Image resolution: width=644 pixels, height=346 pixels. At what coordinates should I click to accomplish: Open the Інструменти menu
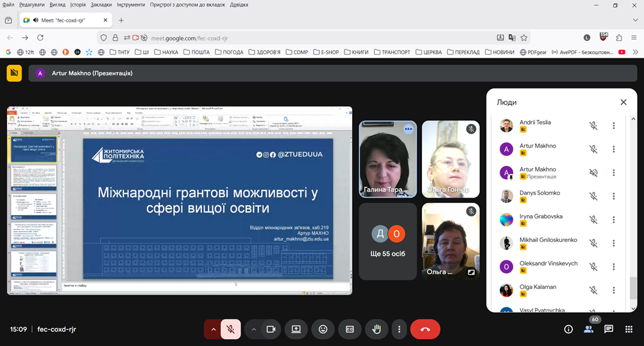(131, 4)
